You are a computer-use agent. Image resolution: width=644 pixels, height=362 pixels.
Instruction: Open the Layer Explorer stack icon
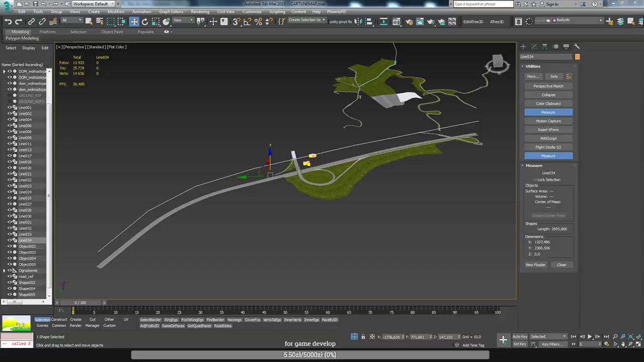coord(518,22)
